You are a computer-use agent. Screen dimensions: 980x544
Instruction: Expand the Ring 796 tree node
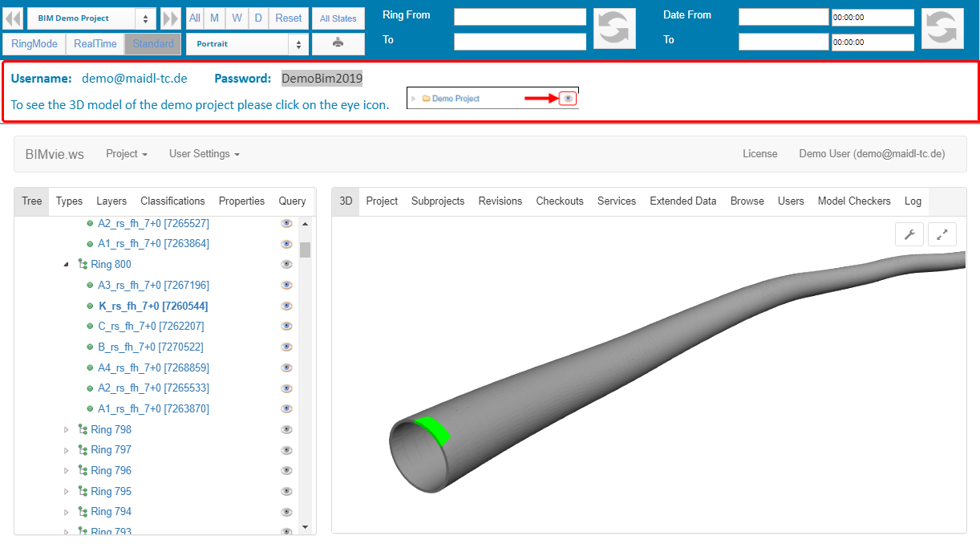67,471
